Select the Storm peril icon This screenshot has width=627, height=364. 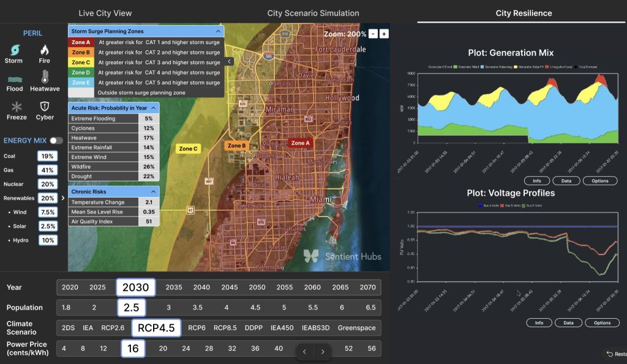pos(15,50)
